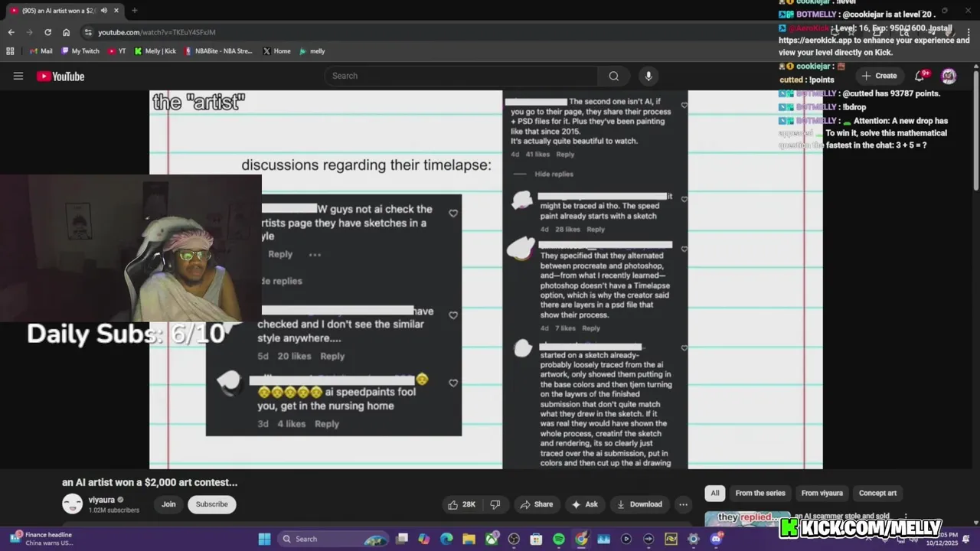Close the YouTube browser tab
This screenshot has height=551, width=980.
[x=116, y=11]
